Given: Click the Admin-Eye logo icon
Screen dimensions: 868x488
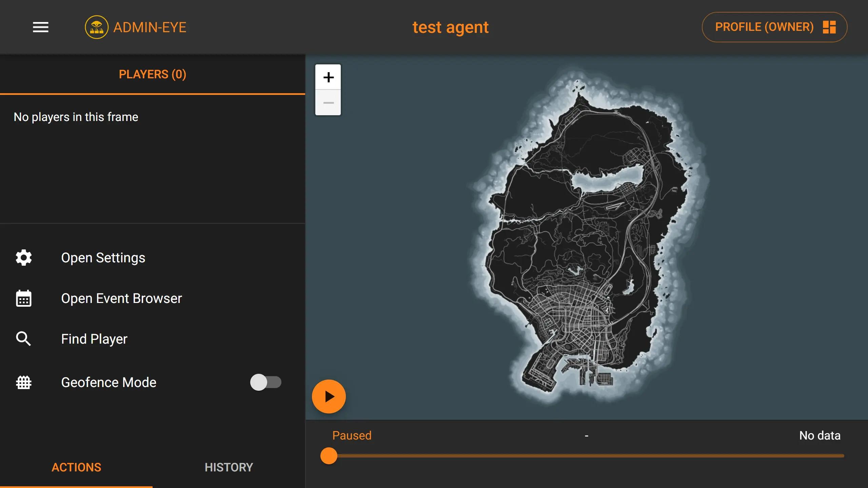Looking at the screenshot, I should click(x=97, y=27).
